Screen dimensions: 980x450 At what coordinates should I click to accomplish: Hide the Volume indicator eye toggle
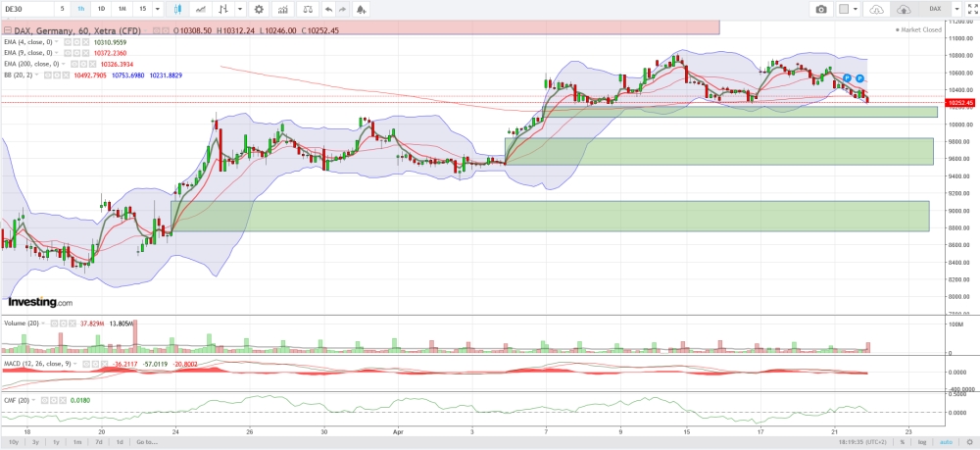click(x=54, y=324)
